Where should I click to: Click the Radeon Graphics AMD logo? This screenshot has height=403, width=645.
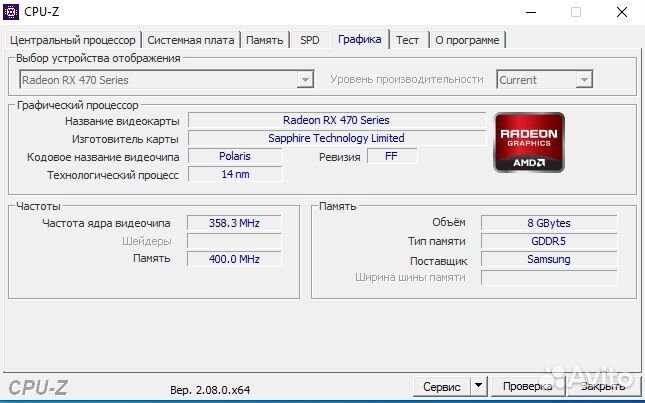[x=529, y=142]
